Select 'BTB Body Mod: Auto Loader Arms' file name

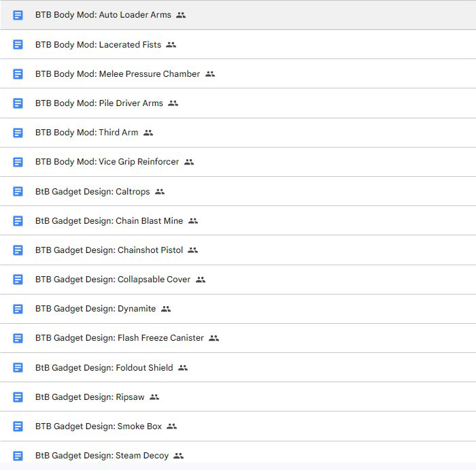tap(103, 15)
